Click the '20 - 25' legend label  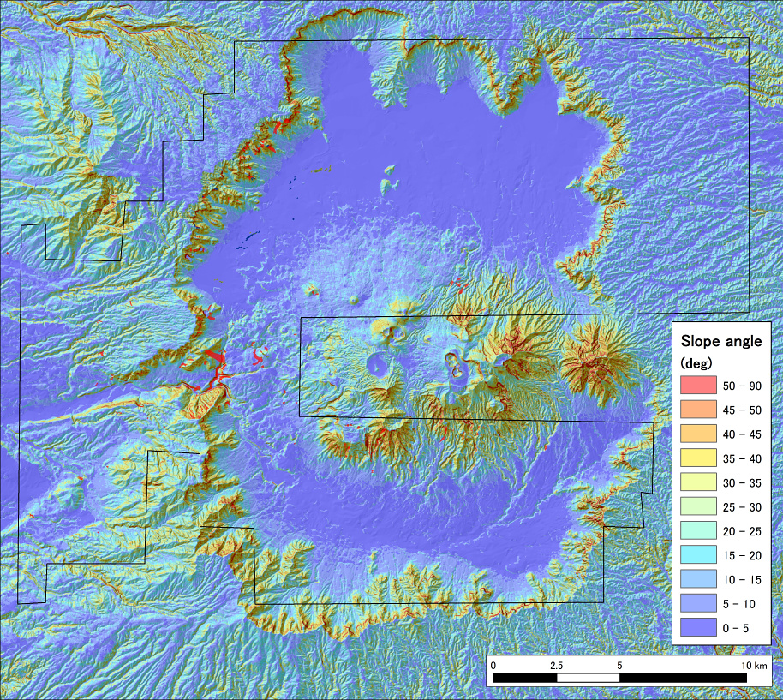pyautogui.click(x=742, y=531)
